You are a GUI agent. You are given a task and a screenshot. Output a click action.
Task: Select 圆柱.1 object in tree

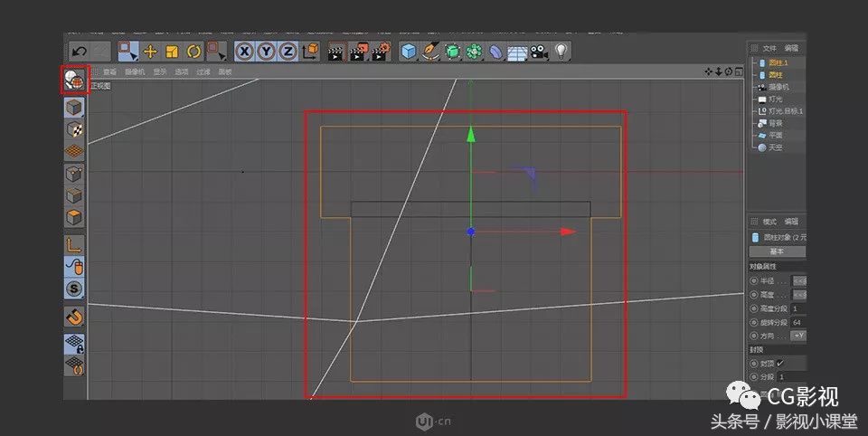778,62
